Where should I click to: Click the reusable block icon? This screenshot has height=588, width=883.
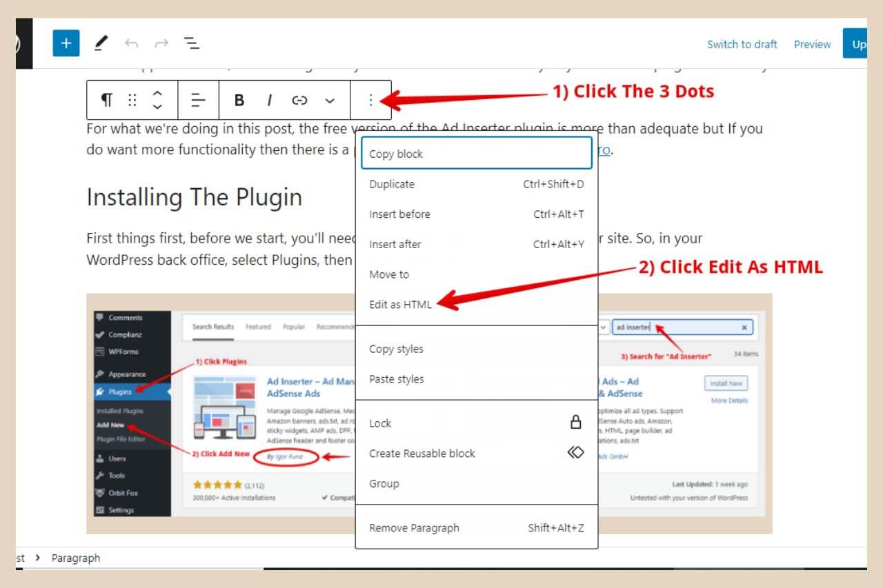(576, 453)
